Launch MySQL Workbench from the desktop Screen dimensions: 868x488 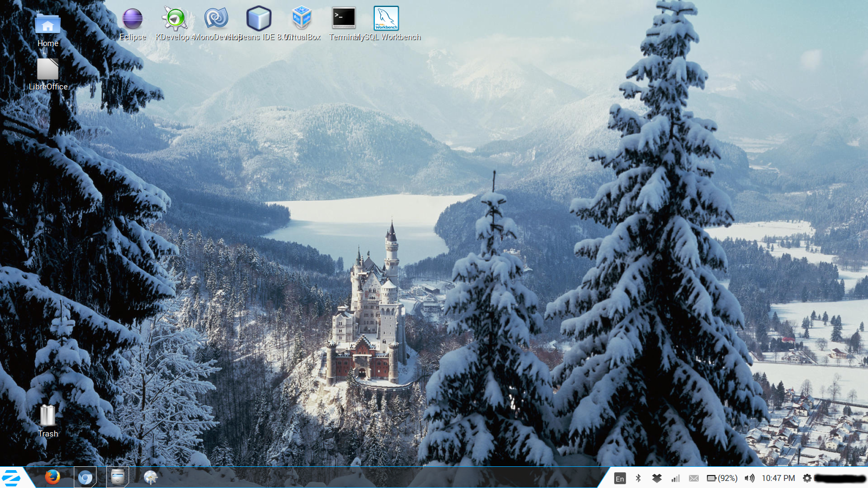pos(386,20)
